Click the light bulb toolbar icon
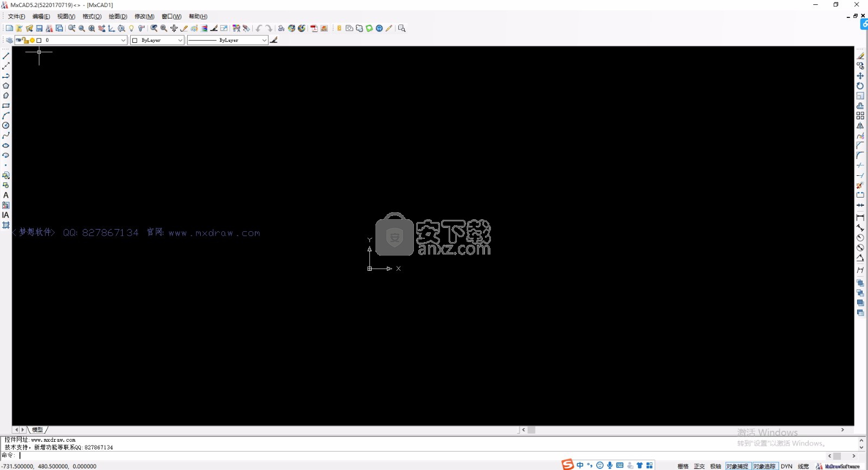 pyautogui.click(x=131, y=28)
